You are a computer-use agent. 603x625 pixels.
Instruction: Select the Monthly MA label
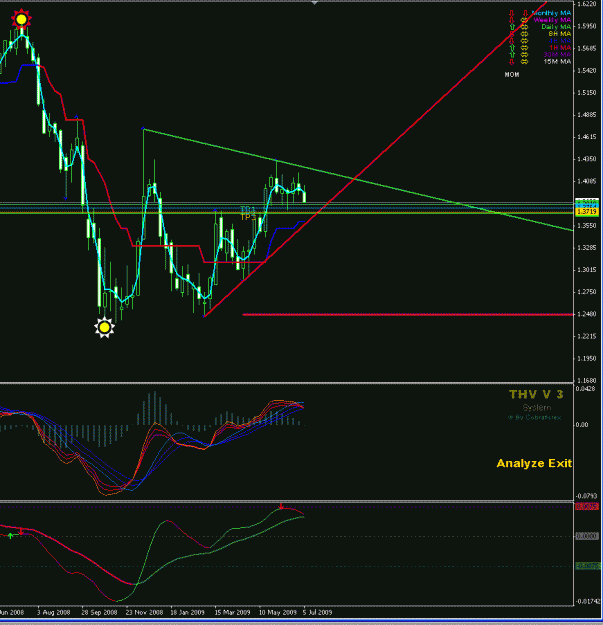pyautogui.click(x=552, y=13)
